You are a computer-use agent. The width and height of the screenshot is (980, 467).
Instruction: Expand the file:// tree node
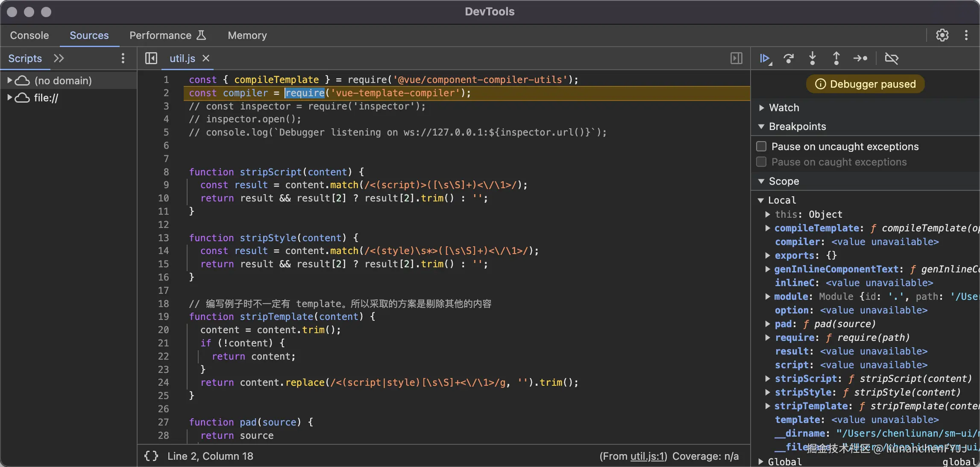coord(9,98)
